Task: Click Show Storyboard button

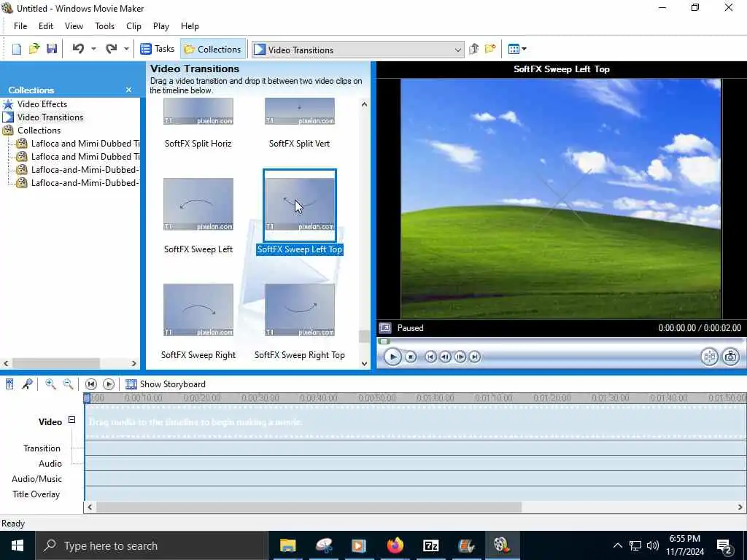Action: 166,384
